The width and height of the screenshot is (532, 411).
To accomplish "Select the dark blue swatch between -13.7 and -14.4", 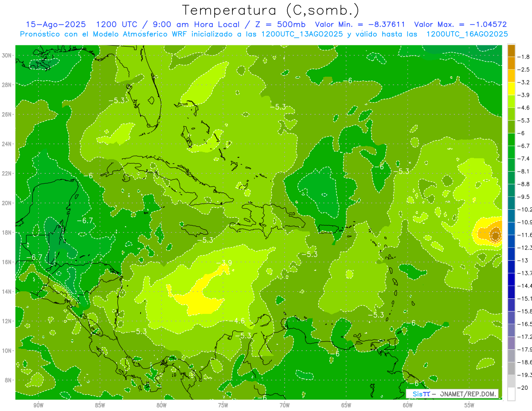I will coord(511,279).
